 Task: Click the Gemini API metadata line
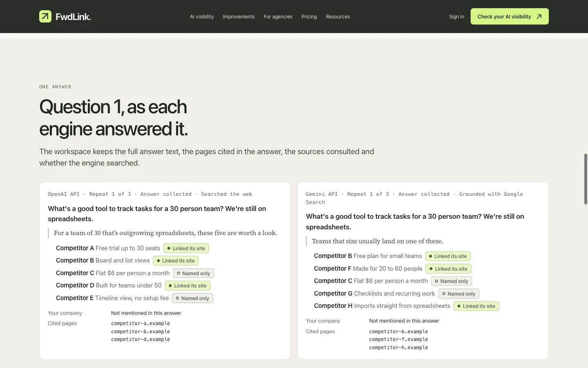[x=414, y=198]
